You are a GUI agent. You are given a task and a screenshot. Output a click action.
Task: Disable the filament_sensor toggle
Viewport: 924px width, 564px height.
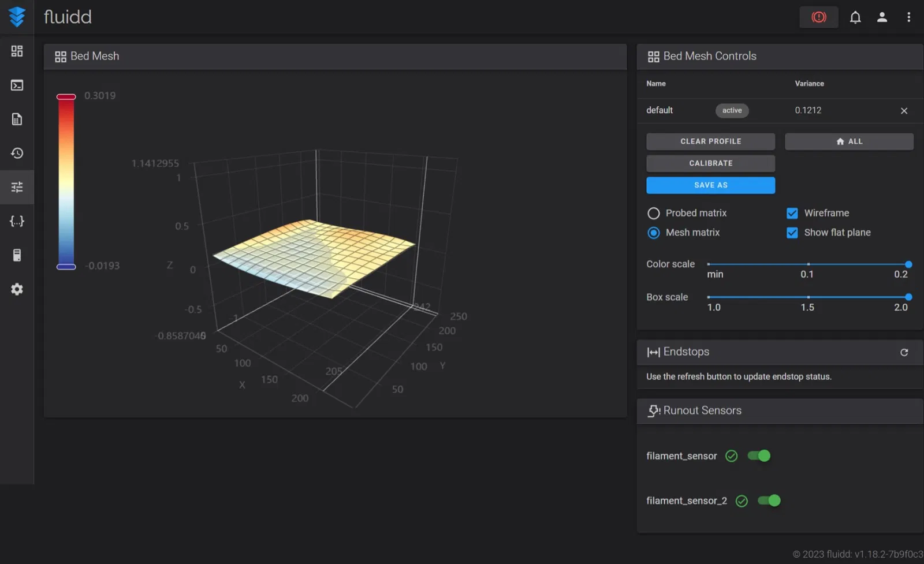759,456
